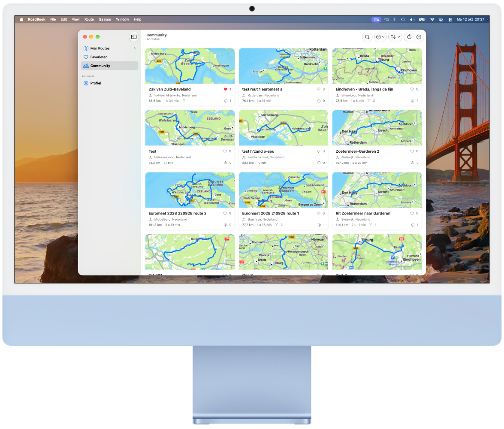This screenshot has width=504, height=429.
Task: Open the filter options dropdown
Action: click(x=380, y=37)
